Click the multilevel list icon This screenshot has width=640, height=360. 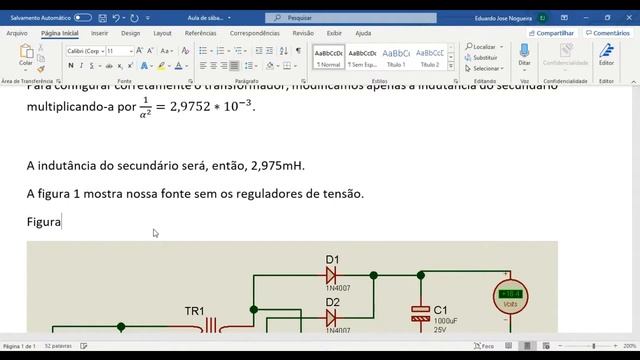pyautogui.click(x=238, y=51)
